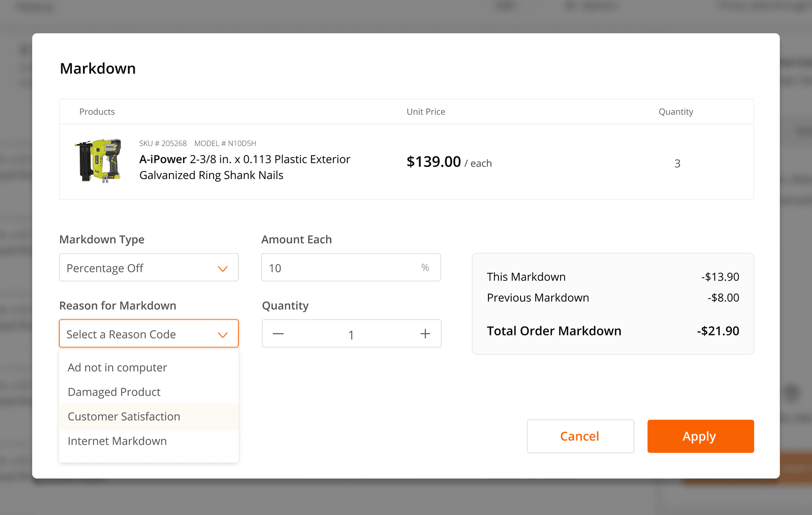Select Damaged Product as reason
Viewport: 812px width, 515px height.
pyautogui.click(x=114, y=392)
